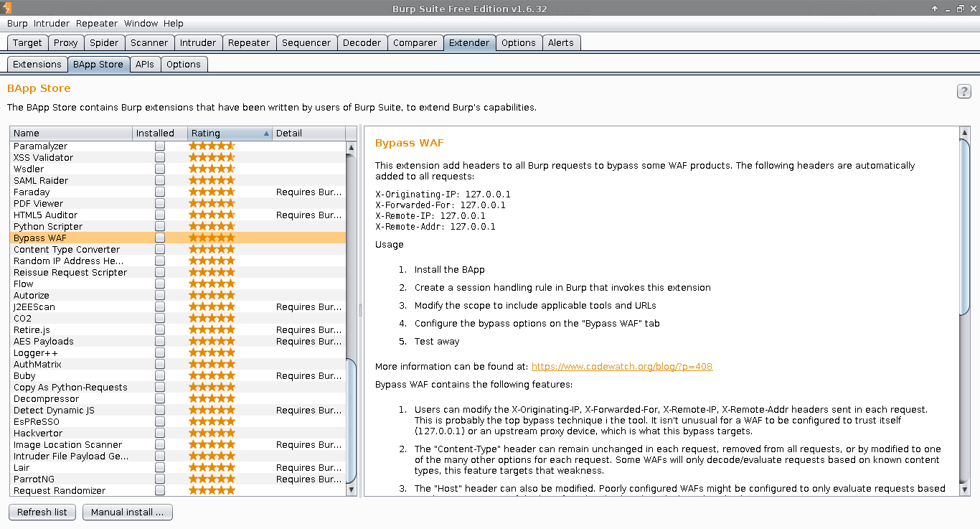Switch to the Target tab
This screenshot has width=980, height=529.
click(27, 43)
